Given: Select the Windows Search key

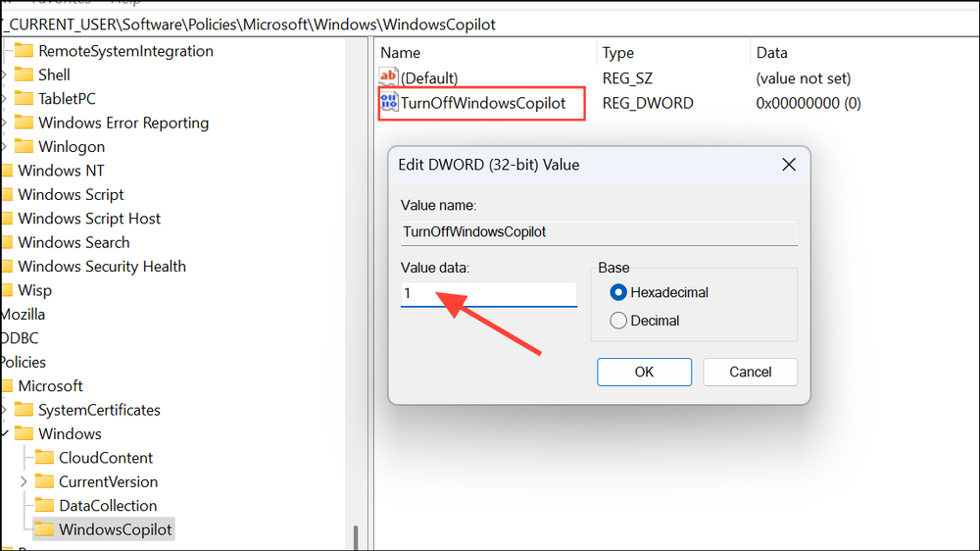Looking at the screenshot, I should [73, 242].
